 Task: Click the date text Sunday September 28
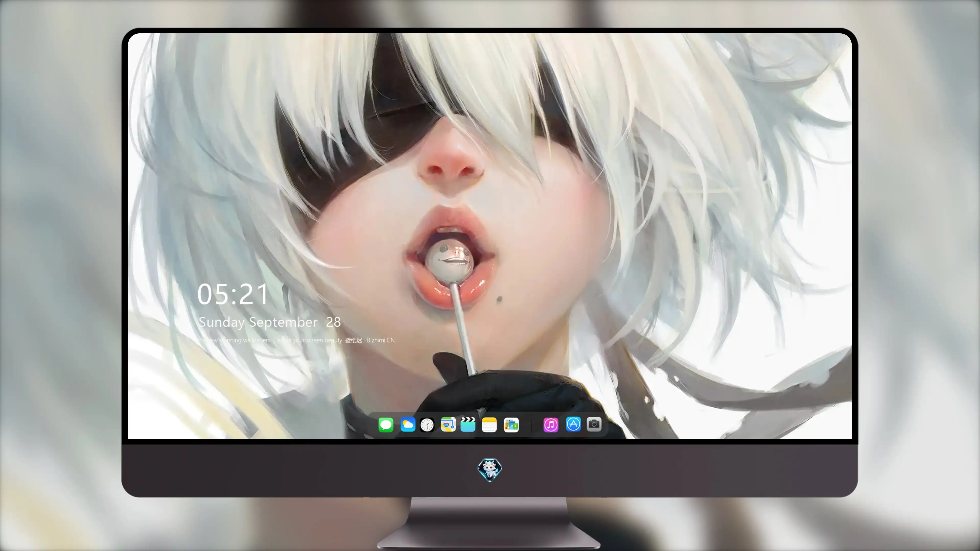pos(270,322)
